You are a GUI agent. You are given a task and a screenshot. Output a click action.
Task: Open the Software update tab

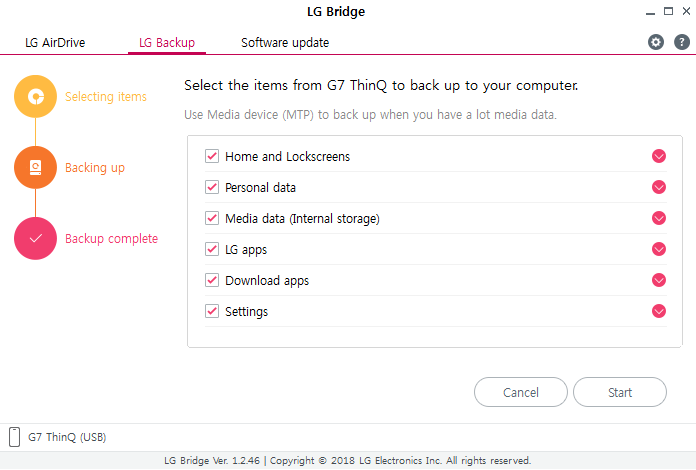tap(285, 43)
